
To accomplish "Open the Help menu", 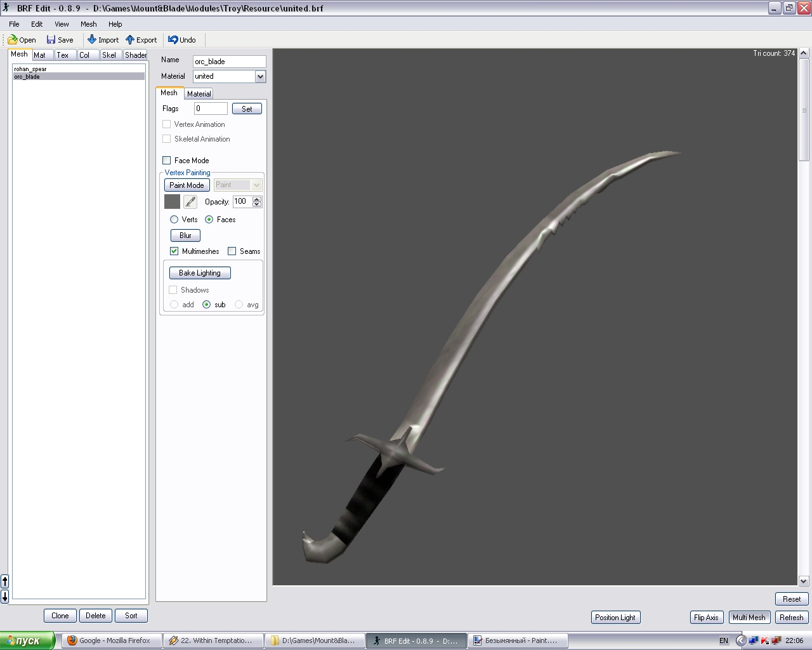I will click(115, 24).
